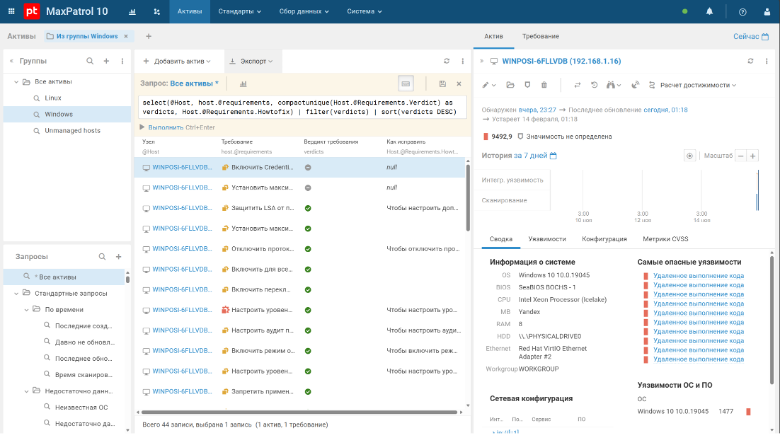The height and width of the screenshot is (435, 780).
Task: Add a new query with the plus icon
Action: click(x=118, y=257)
